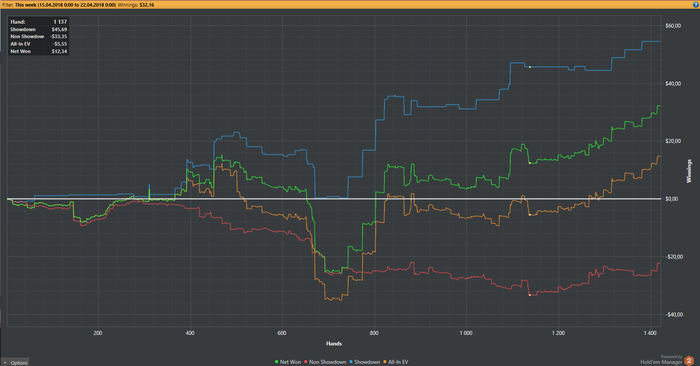The width and height of the screenshot is (700, 366).
Task: Click the y-axis label $0,00
Action: pyautogui.click(x=673, y=199)
